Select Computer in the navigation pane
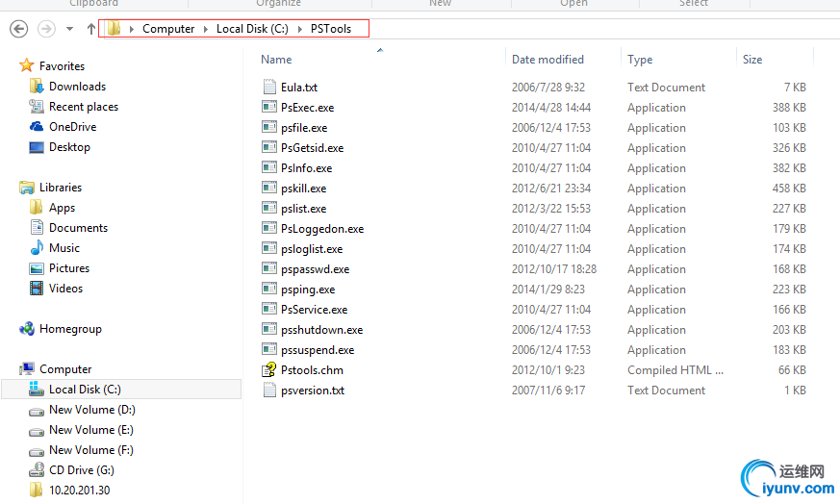This screenshot has height=504, width=840. pyautogui.click(x=65, y=369)
